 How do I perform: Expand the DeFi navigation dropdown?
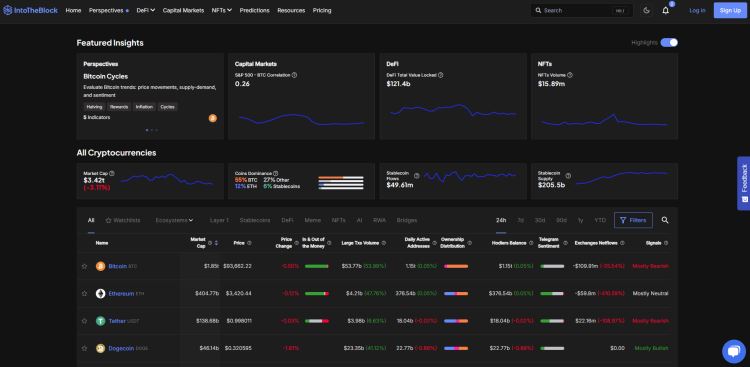pyautogui.click(x=146, y=10)
